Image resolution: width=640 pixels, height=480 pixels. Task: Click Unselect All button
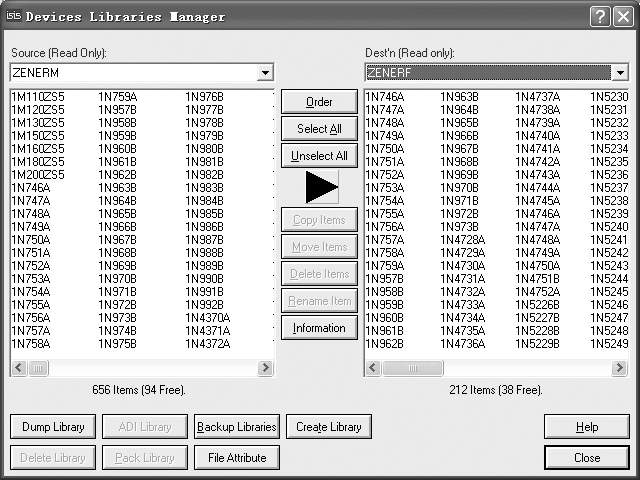click(x=319, y=156)
